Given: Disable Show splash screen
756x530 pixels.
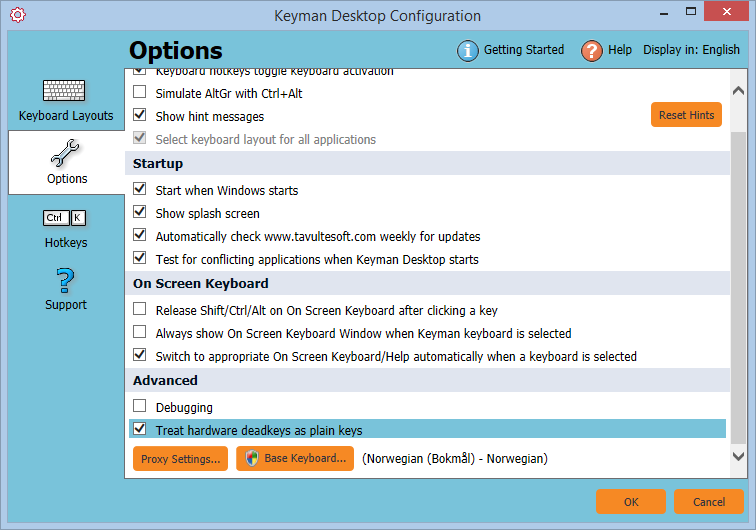Looking at the screenshot, I should coord(140,212).
